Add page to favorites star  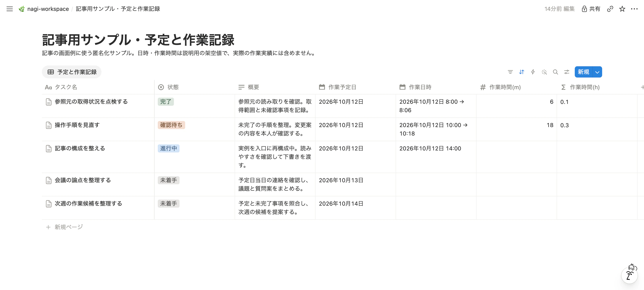coord(622,9)
